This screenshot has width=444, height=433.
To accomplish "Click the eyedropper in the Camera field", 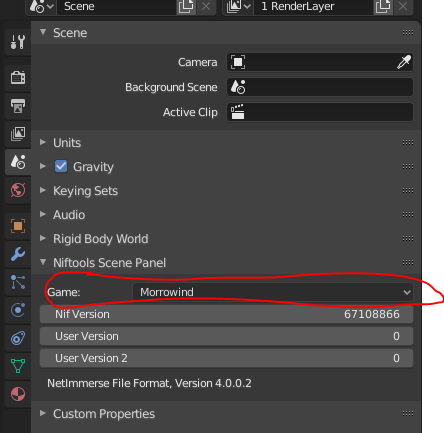I will point(404,62).
